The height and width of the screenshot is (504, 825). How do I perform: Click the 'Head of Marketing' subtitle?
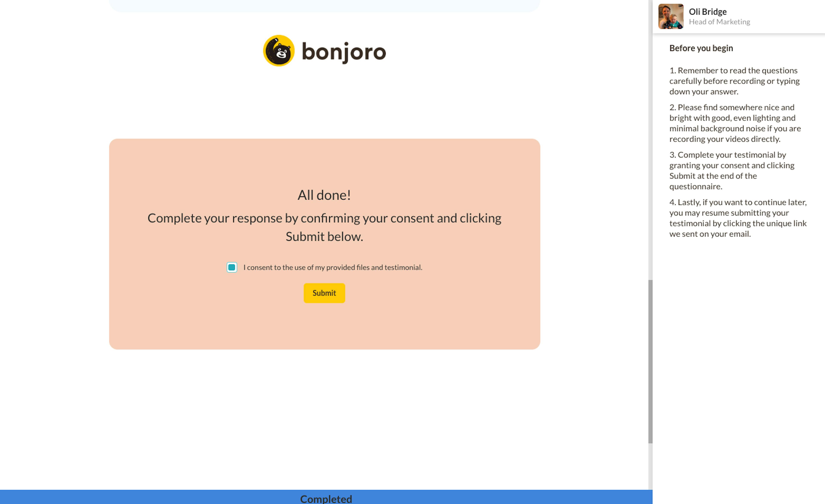719,22
